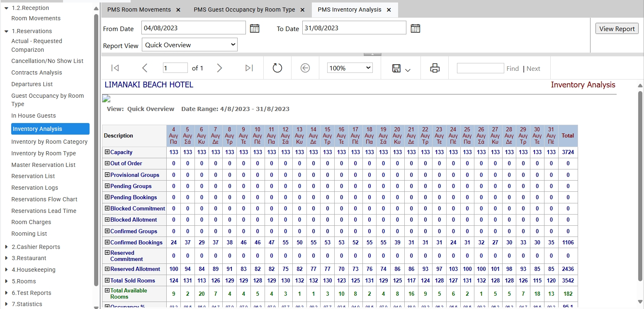Open the From Date calendar picker
Image resolution: width=644 pixels, height=309 pixels.
click(x=255, y=29)
